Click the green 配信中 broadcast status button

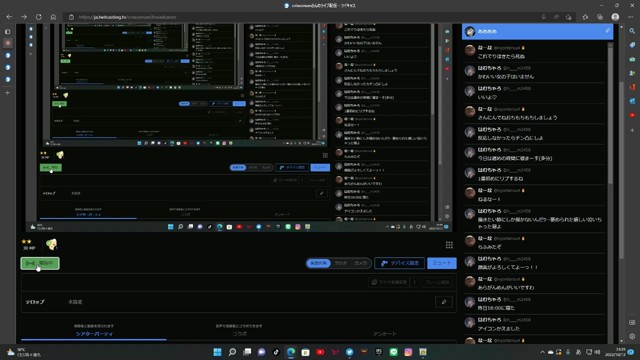pyautogui.click(x=40, y=263)
